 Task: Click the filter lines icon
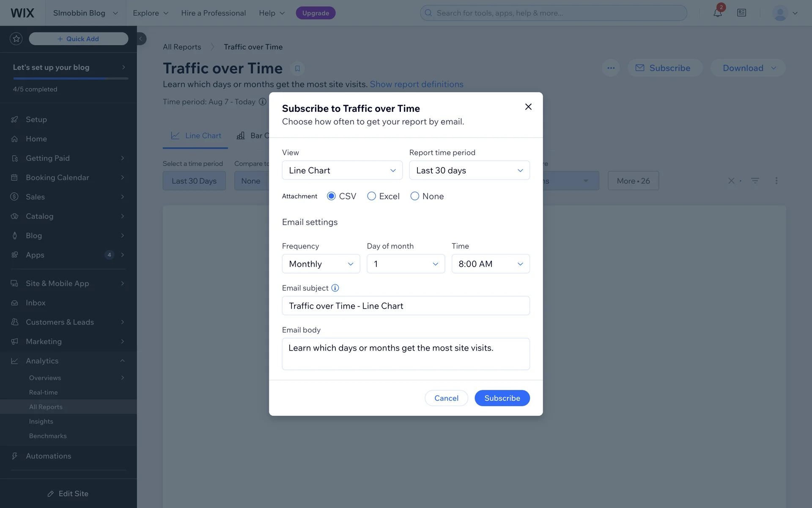point(755,181)
